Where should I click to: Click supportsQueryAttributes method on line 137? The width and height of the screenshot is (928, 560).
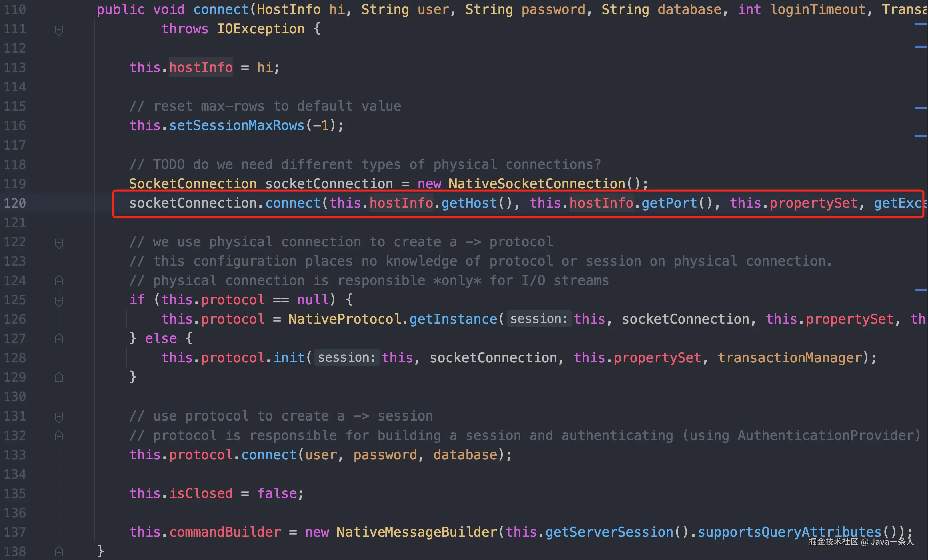(789, 532)
